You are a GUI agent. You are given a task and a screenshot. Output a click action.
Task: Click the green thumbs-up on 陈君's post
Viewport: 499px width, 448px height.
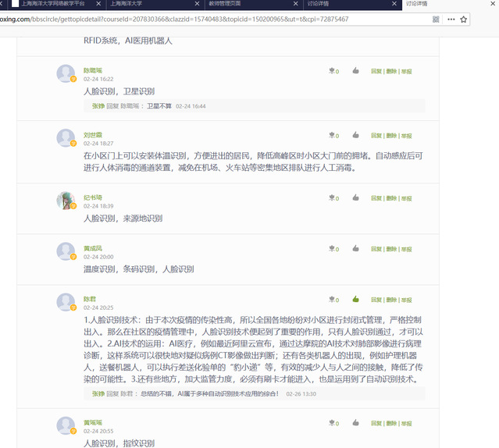355,299
